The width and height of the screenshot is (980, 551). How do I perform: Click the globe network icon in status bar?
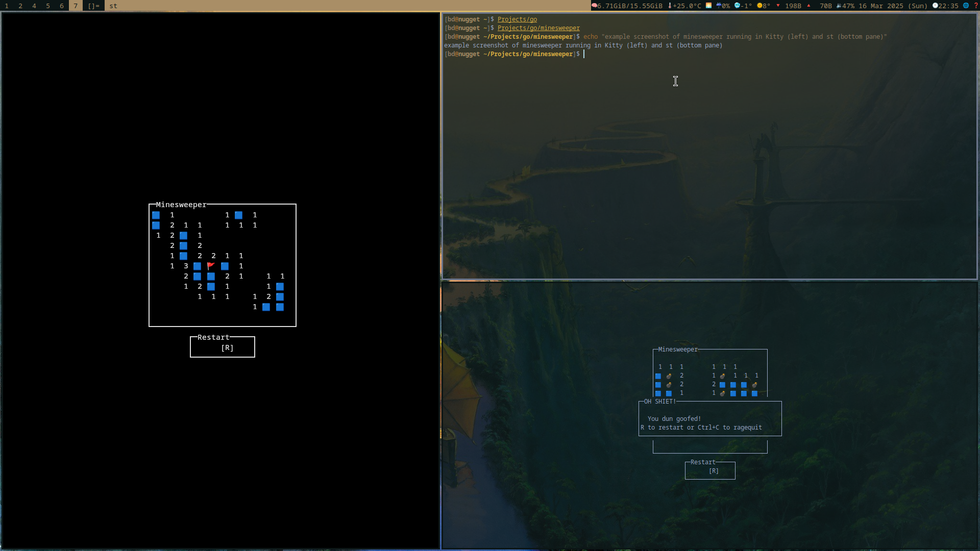(966, 6)
